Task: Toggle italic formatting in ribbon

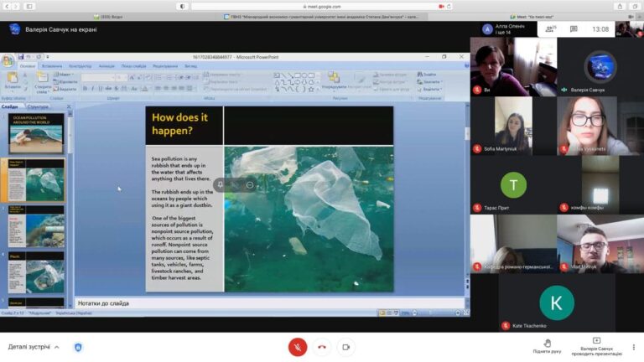Action: tap(93, 89)
